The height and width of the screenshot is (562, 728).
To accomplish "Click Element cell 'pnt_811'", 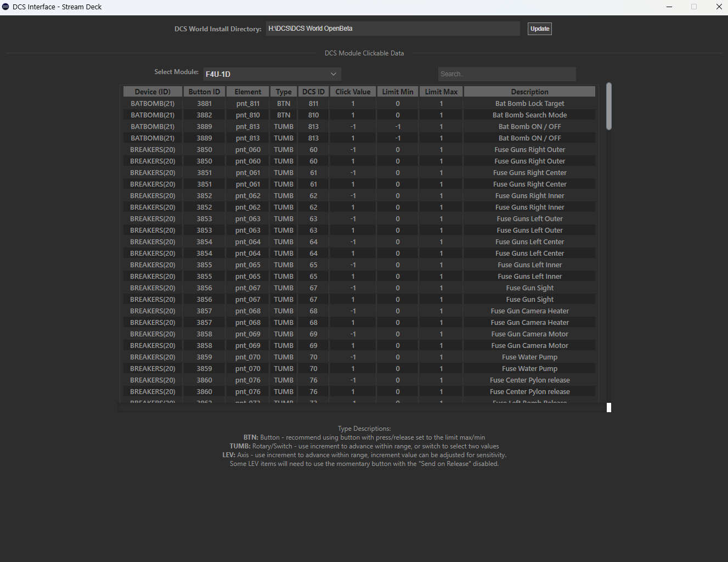I will pyautogui.click(x=248, y=103).
